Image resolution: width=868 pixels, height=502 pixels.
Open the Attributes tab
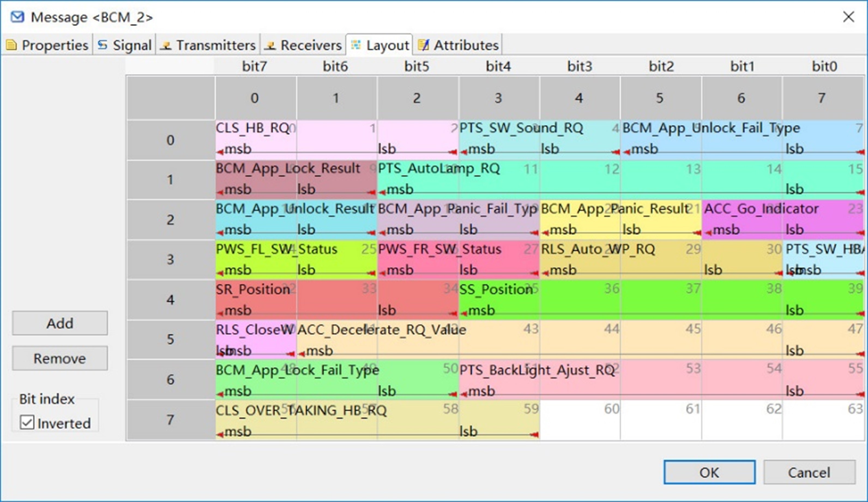click(466, 45)
